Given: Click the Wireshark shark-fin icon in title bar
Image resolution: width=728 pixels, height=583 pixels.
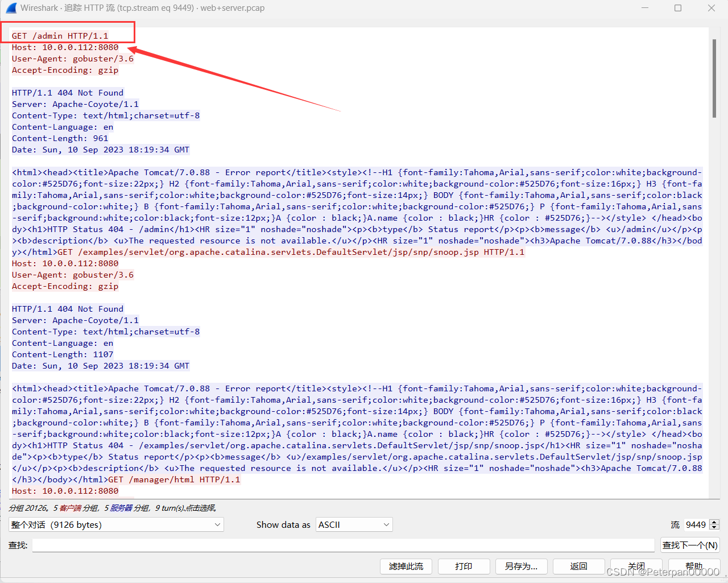Looking at the screenshot, I should coord(10,8).
